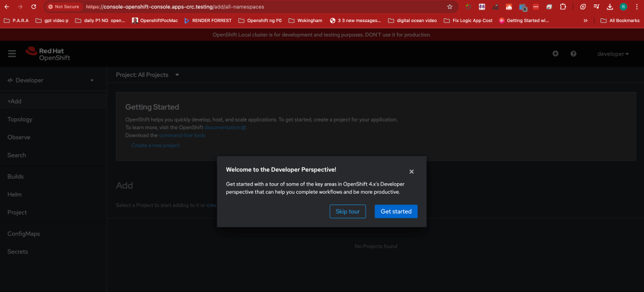The width and height of the screenshot is (644, 292).
Task: Open the P.A.R.A bookmark folder
Action: 16,20
